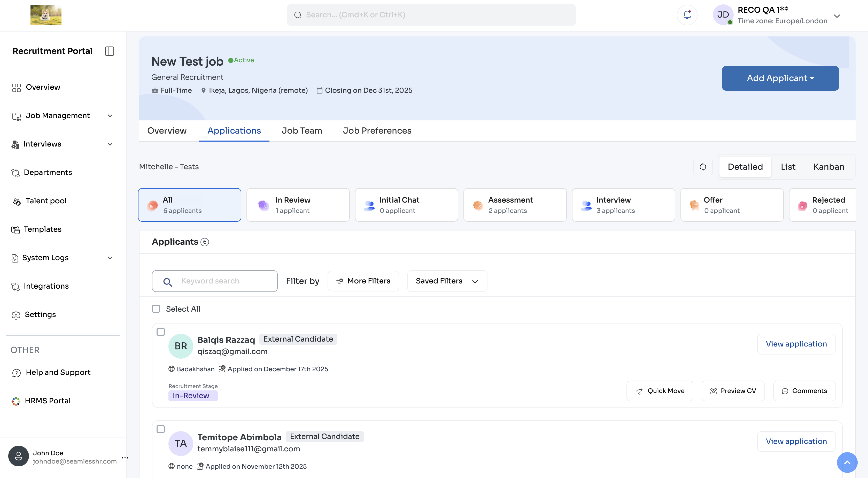Select the Interview stage card
868x478 pixels.
[x=623, y=205]
